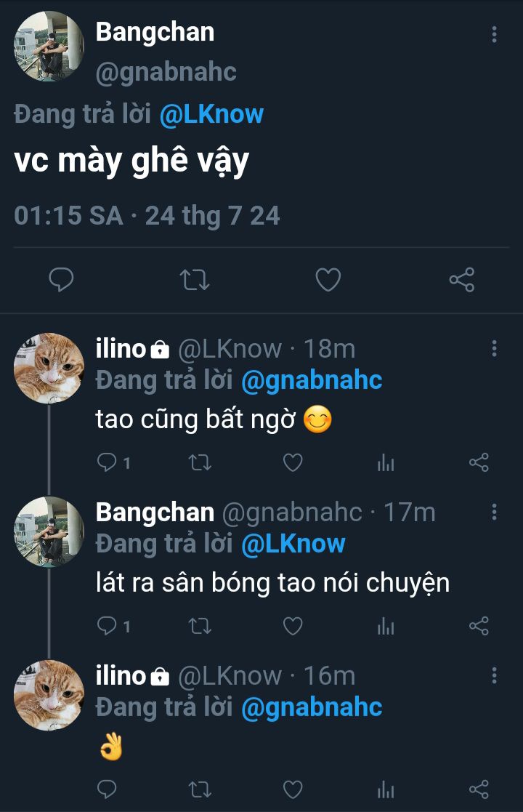Share the main Bangchan tweet
Viewport: 523px width, 812px height.
coord(461,280)
